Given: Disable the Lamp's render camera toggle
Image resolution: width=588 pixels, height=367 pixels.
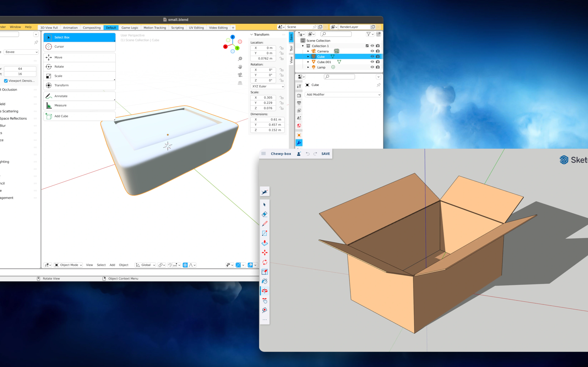Looking at the screenshot, I should tap(378, 67).
